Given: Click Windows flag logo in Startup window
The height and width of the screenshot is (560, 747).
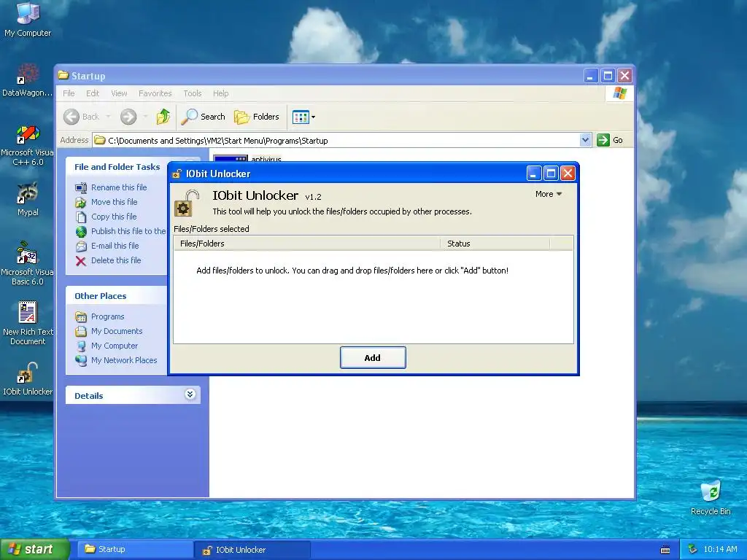Looking at the screenshot, I should coord(620,93).
